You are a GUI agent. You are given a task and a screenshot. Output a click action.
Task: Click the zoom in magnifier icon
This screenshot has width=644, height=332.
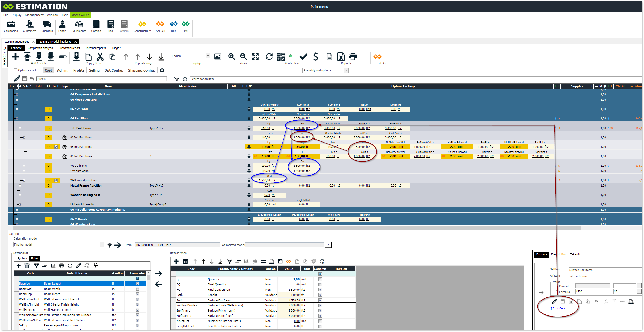pos(231,56)
